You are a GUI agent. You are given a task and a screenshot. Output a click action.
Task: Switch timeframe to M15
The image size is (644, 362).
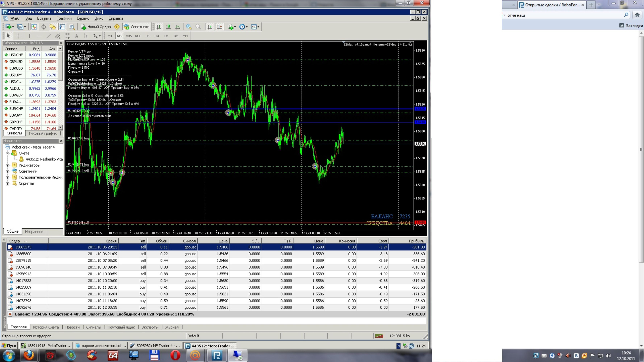point(129,36)
